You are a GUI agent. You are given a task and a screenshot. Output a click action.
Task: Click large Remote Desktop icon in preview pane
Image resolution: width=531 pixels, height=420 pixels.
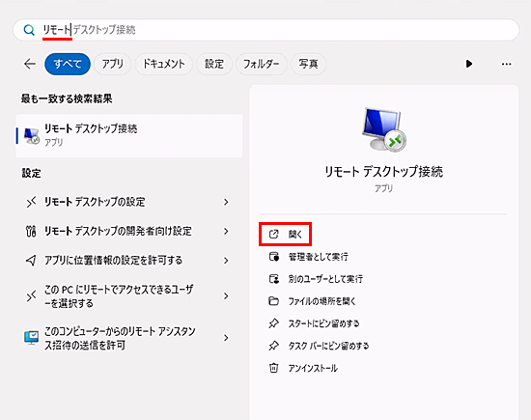pos(384,129)
